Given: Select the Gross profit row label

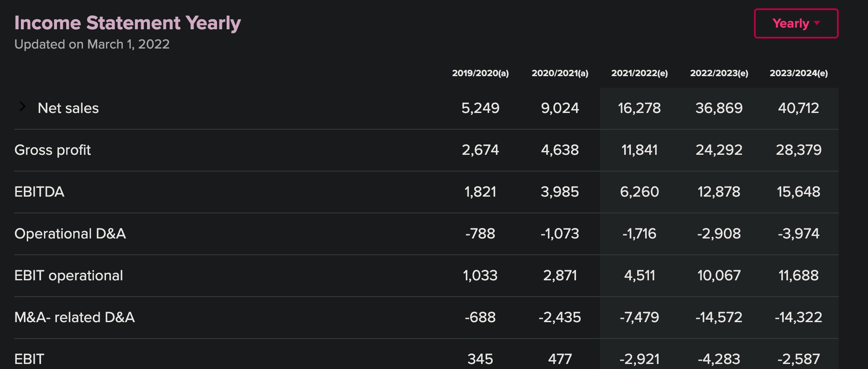Looking at the screenshot, I should point(52,150).
